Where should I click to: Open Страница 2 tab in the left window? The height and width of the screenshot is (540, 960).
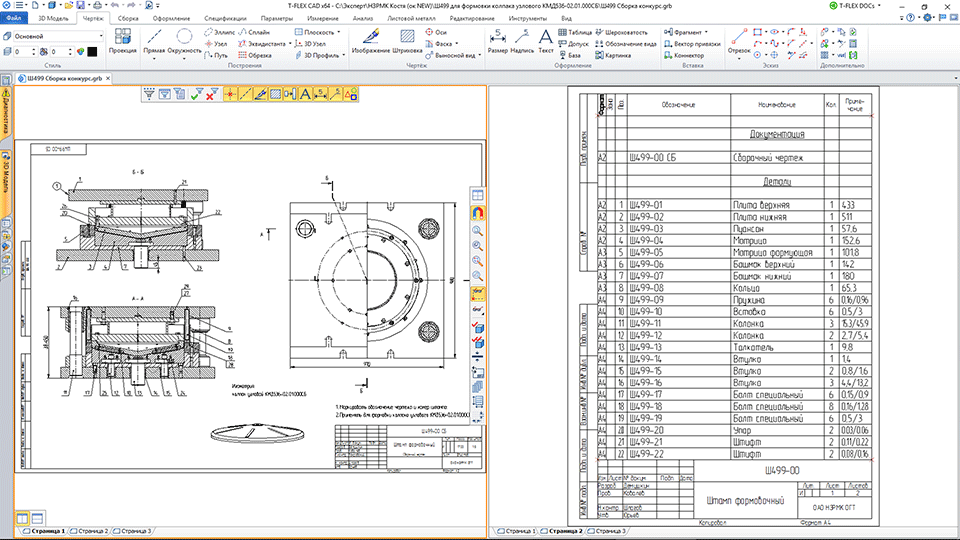[x=90, y=531]
